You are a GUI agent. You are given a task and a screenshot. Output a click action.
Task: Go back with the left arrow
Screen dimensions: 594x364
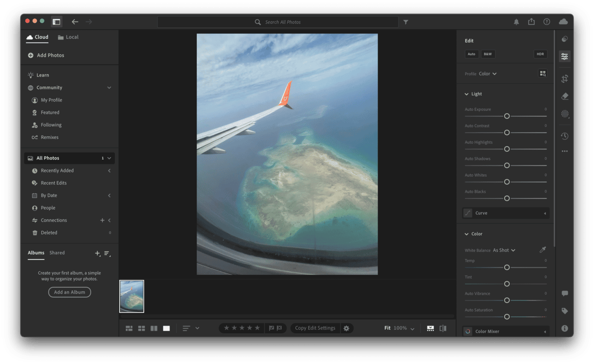coord(75,22)
